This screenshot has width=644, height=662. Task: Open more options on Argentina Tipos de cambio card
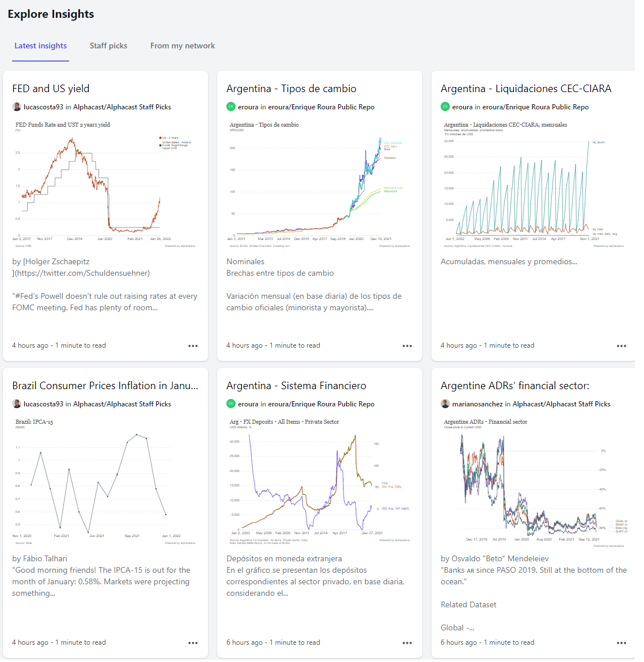[x=407, y=346]
